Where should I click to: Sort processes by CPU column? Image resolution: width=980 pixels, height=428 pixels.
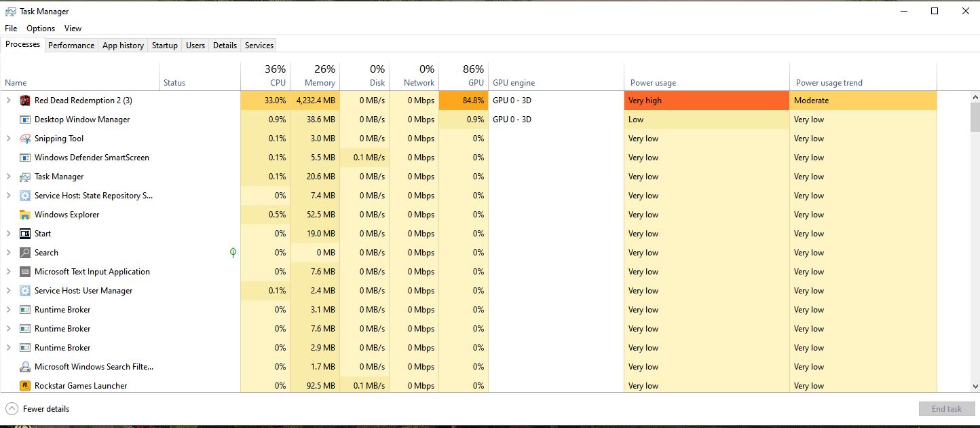(265, 76)
